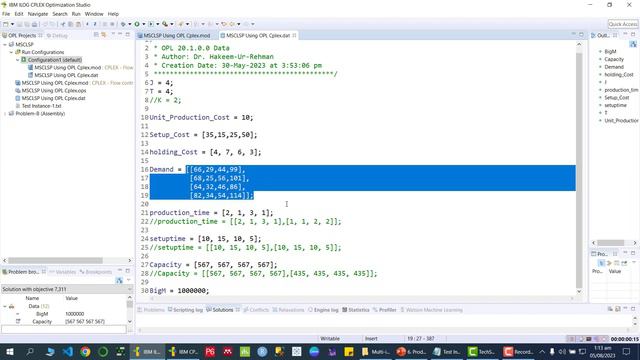The image size is (640, 360).
Task: Select the OPL Projects view tab
Action: (x=22, y=36)
